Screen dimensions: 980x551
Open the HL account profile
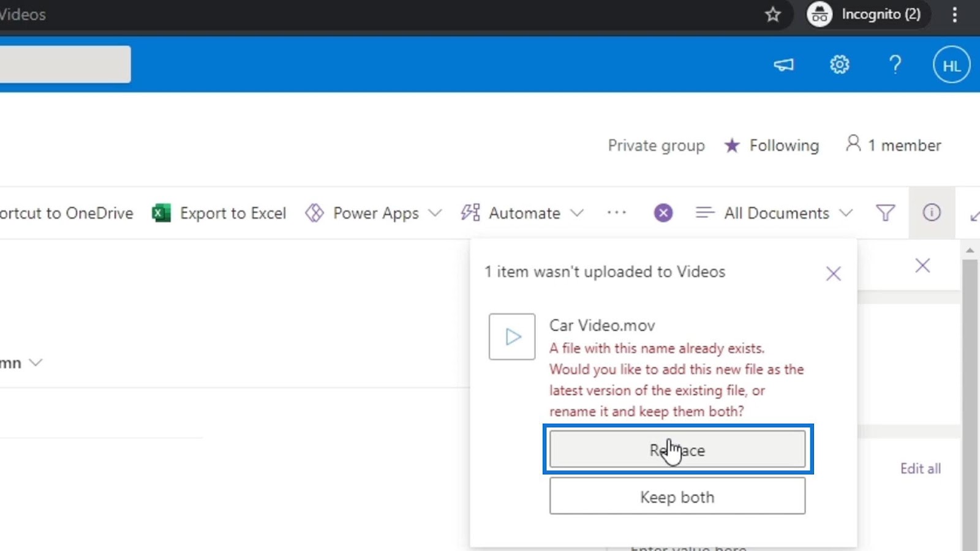click(951, 65)
